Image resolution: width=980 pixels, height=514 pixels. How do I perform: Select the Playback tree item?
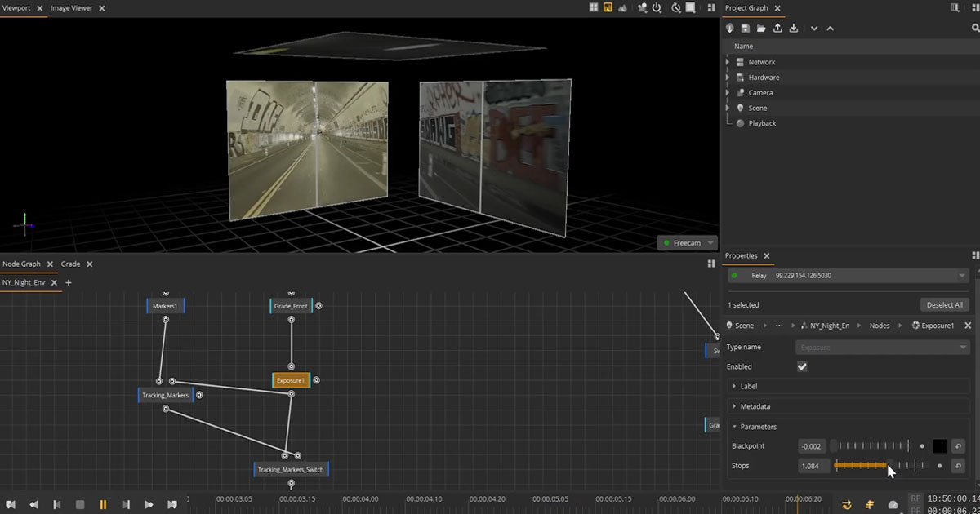762,123
